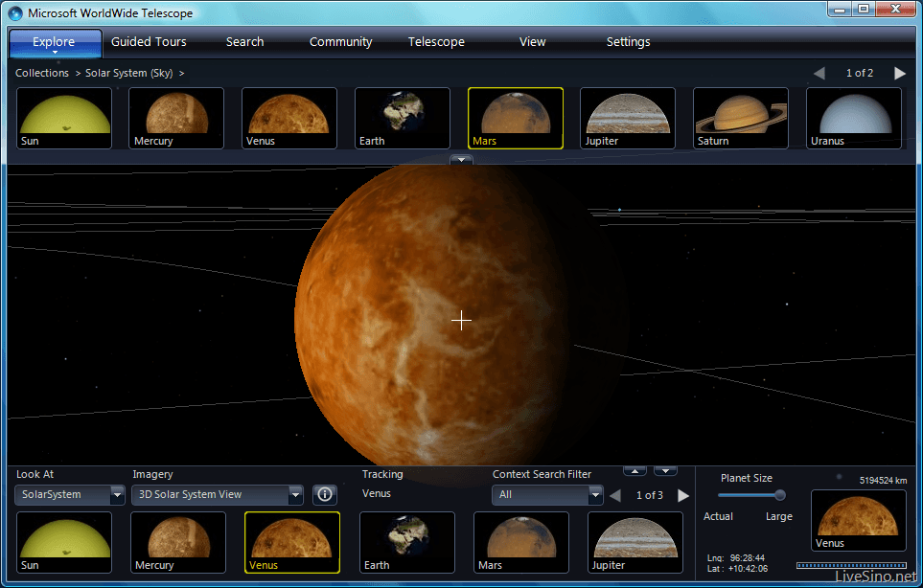Select Jupiter in bottom context list
Screen dimensions: 923x588
pos(635,542)
